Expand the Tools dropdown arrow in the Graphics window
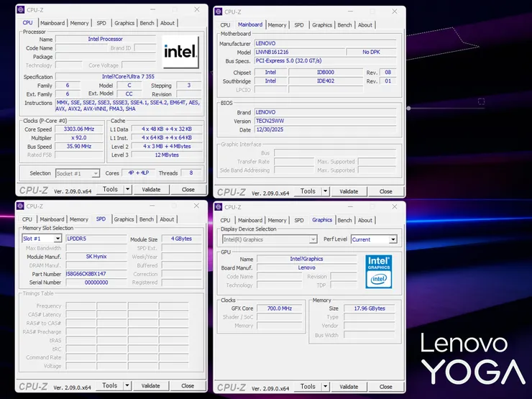 [x=325, y=387]
